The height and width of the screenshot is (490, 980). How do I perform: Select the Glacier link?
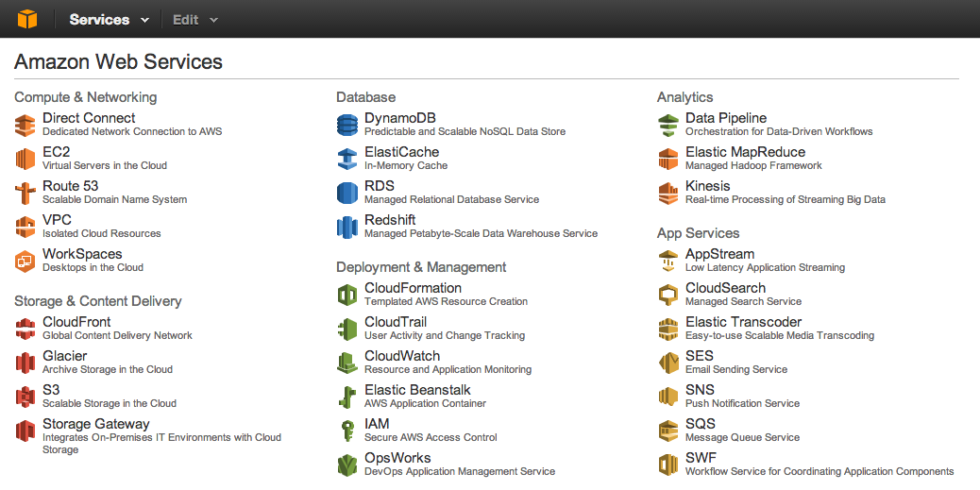point(65,356)
